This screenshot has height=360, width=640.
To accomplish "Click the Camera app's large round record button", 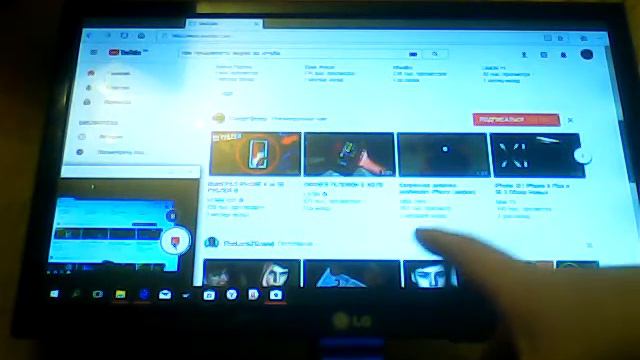I will (176, 241).
